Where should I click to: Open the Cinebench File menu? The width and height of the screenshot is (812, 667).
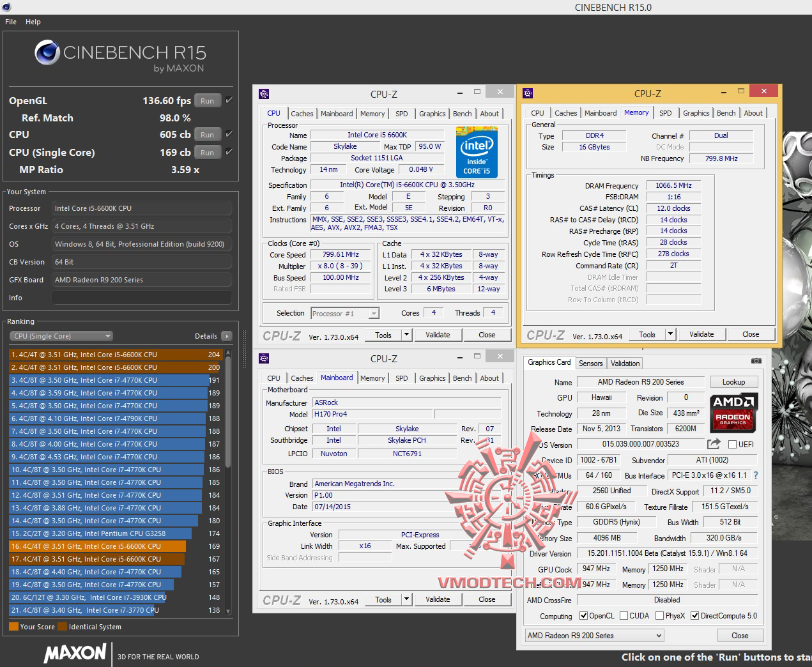[x=11, y=22]
